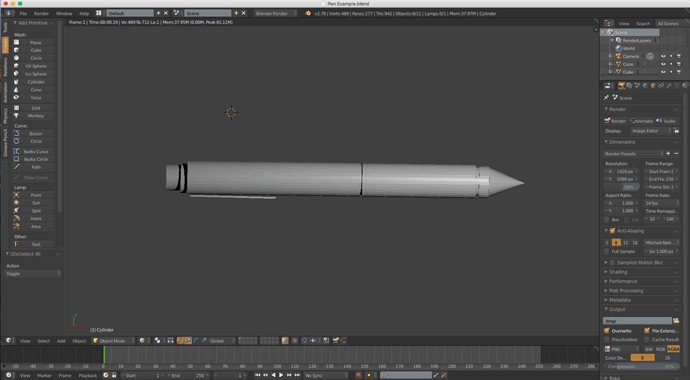The image size is (690, 380).
Task: Click the Render button
Action: pyautogui.click(x=616, y=121)
